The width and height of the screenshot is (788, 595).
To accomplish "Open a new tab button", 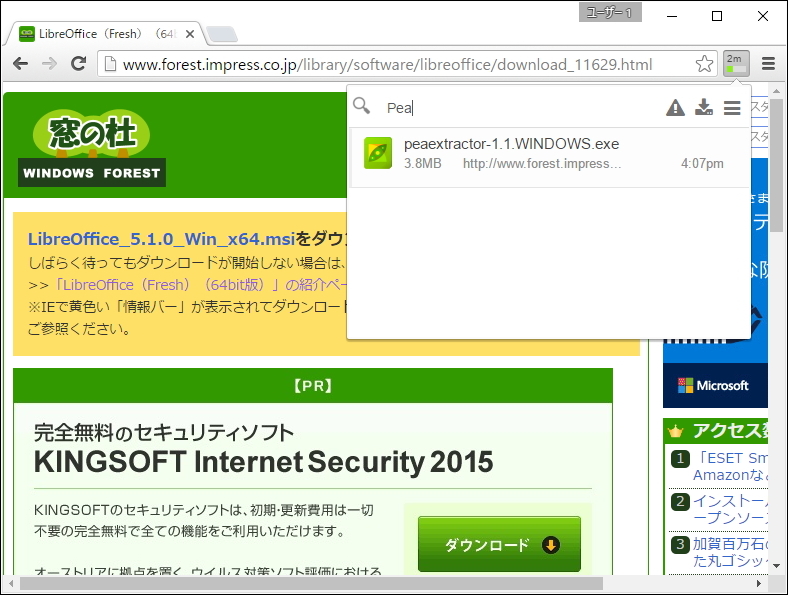I will pyautogui.click(x=222, y=34).
